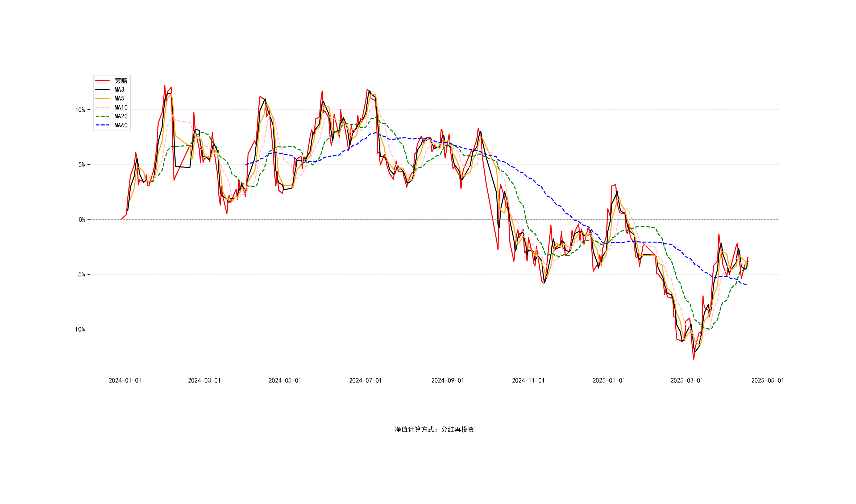Click the -10% y-axis tick label
Screen dimensions: 856x504
(78, 329)
